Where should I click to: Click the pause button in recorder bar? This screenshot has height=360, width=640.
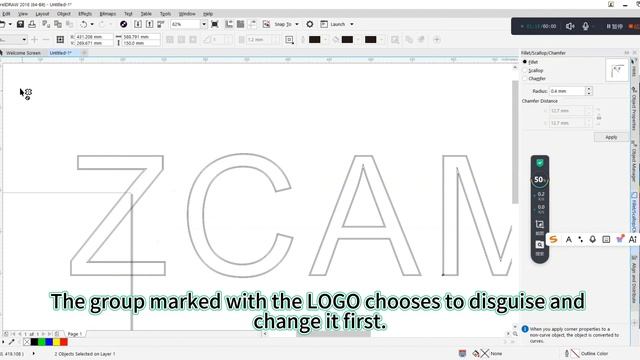[x=614, y=26]
